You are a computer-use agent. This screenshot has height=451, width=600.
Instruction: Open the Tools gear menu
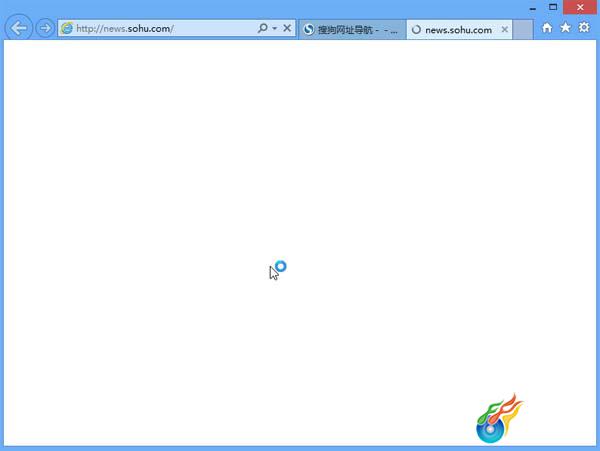[584, 28]
